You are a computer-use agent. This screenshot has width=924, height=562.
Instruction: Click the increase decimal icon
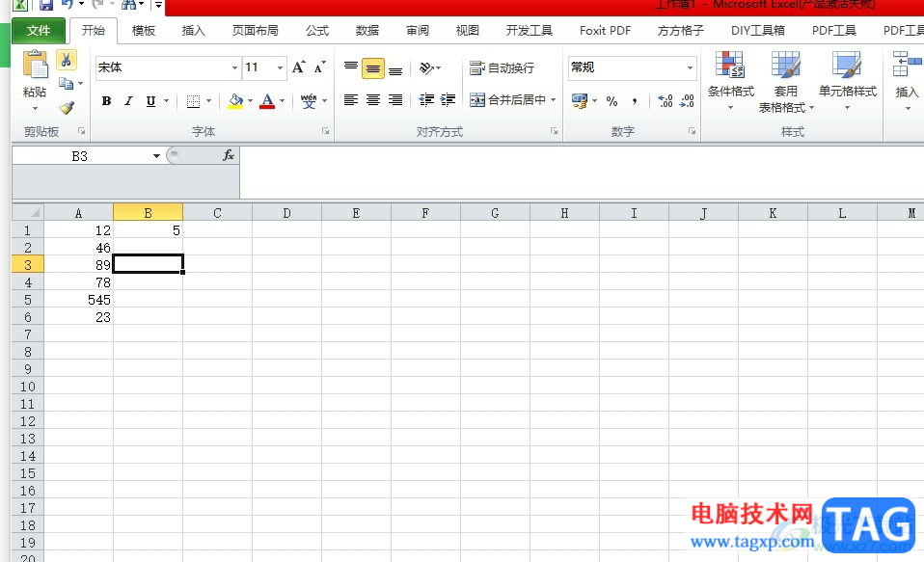(666, 101)
